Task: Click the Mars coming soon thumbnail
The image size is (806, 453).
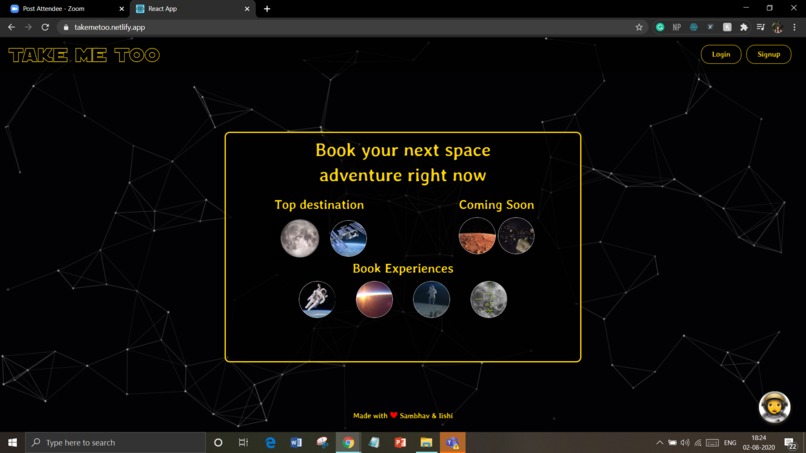Action: pos(477,235)
